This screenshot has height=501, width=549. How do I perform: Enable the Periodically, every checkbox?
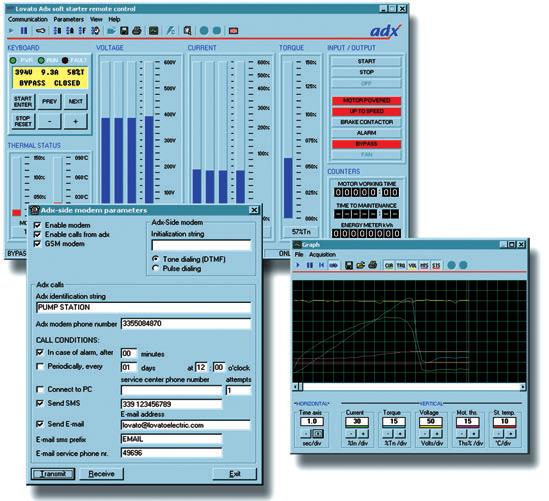pyautogui.click(x=40, y=366)
